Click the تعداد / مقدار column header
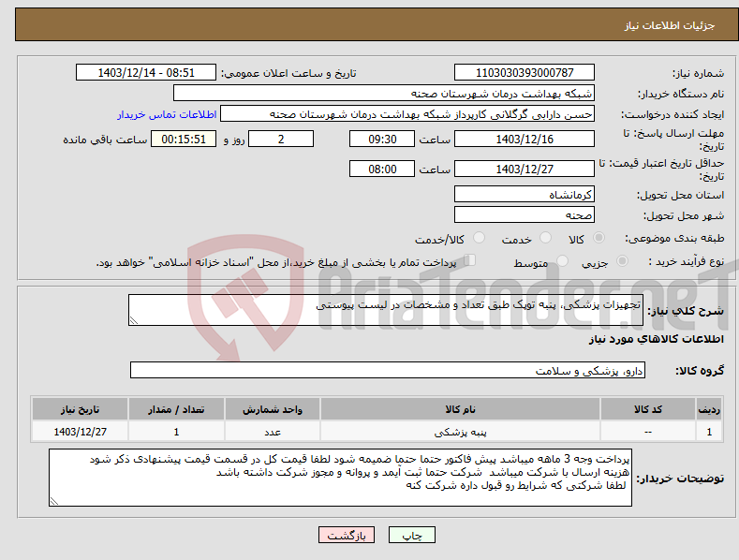Image resolution: width=739 pixels, height=560 pixels. (176, 409)
